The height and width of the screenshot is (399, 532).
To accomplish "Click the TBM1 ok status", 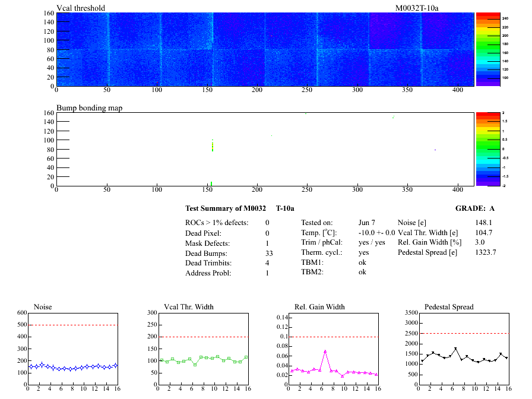I will tap(362, 262).
